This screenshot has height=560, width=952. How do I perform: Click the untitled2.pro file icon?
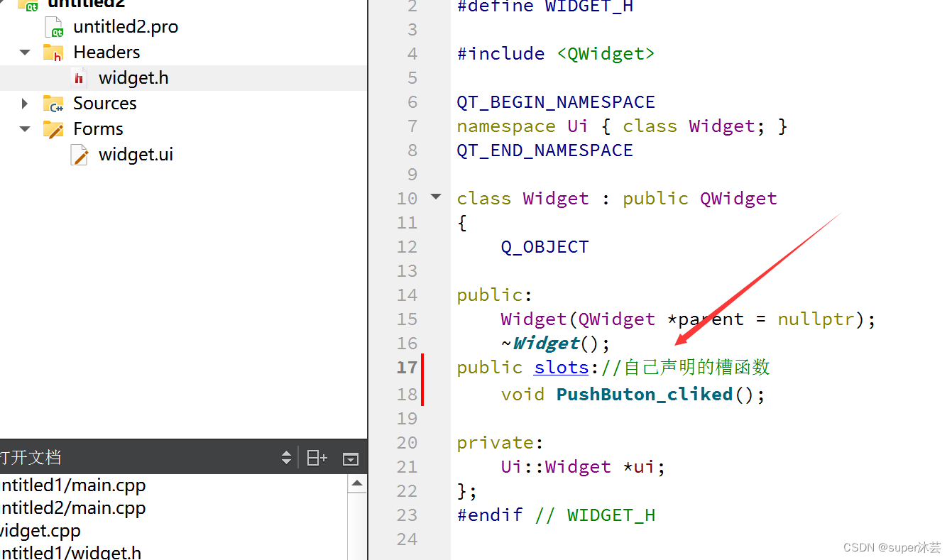pos(54,27)
